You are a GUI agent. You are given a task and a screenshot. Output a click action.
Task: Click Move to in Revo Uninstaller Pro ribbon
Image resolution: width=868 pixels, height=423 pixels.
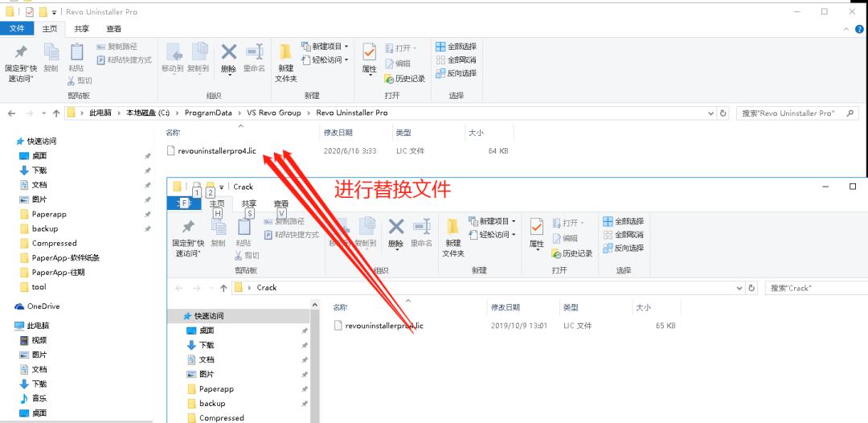[x=173, y=58]
